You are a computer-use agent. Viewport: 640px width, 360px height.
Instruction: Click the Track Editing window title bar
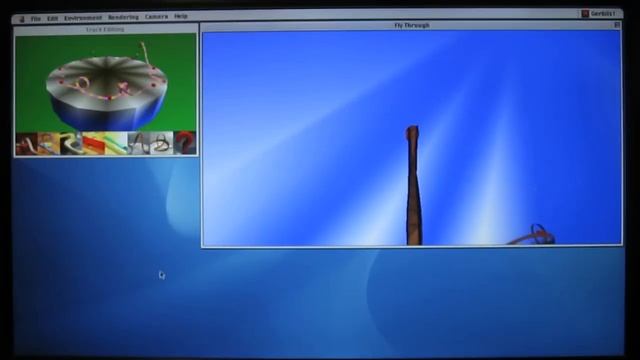pos(106,29)
